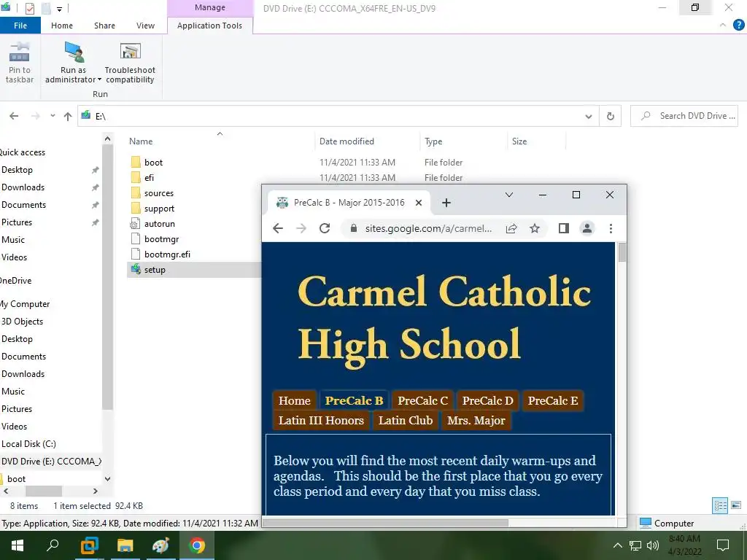Open Latin III Honors link
The width and height of the screenshot is (747, 560).
[321, 421]
